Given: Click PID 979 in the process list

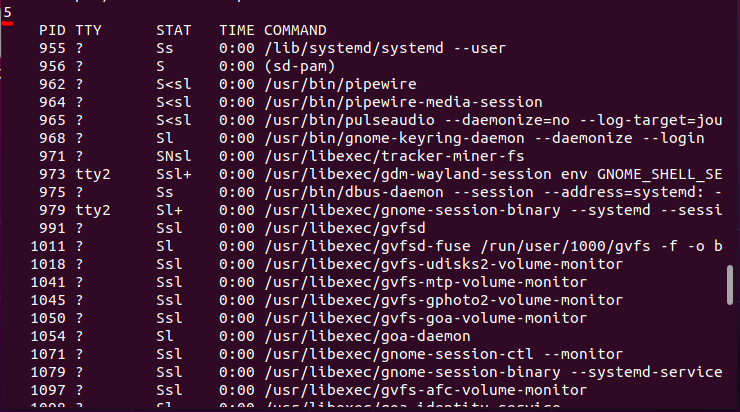Looking at the screenshot, I should tap(52, 210).
